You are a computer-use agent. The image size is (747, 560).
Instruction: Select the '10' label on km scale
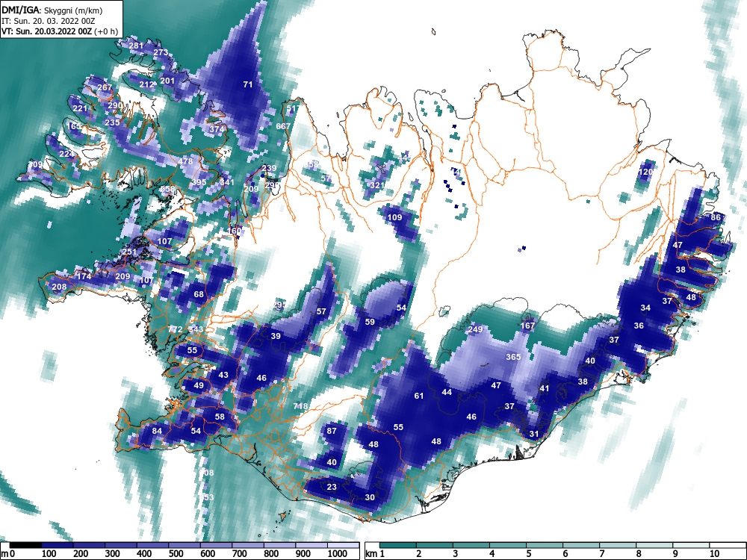(x=714, y=554)
